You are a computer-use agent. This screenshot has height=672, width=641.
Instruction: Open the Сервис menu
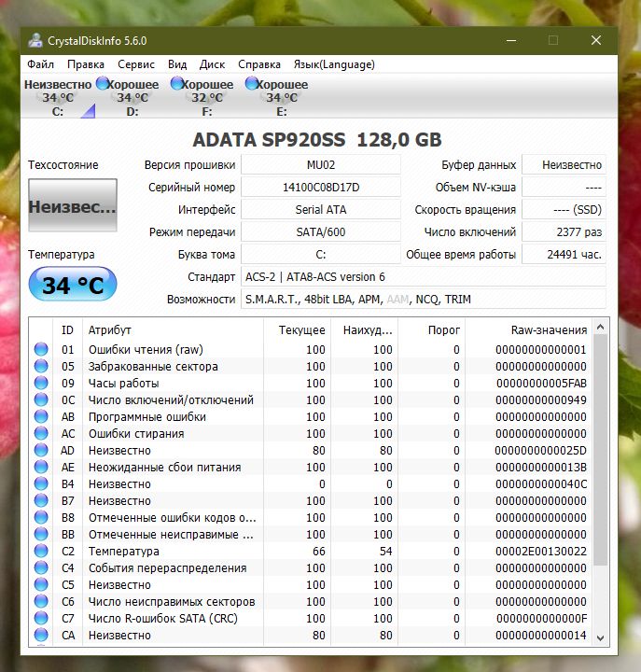pyautogui.click(x=136, y=64)
